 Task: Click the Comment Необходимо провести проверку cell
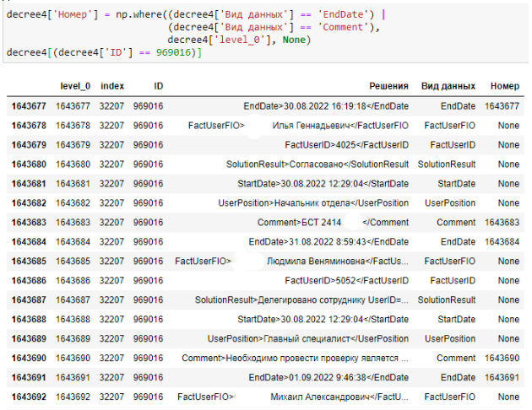pos(295,358)
